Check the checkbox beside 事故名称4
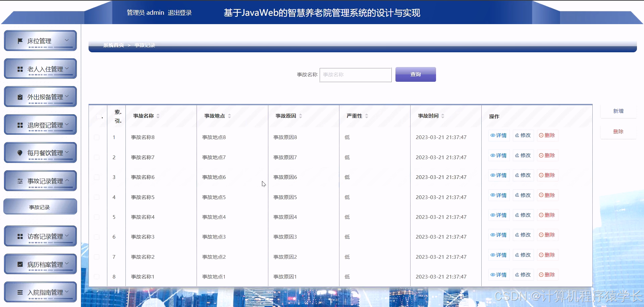 pyautogui.click(x=97, y=217)
